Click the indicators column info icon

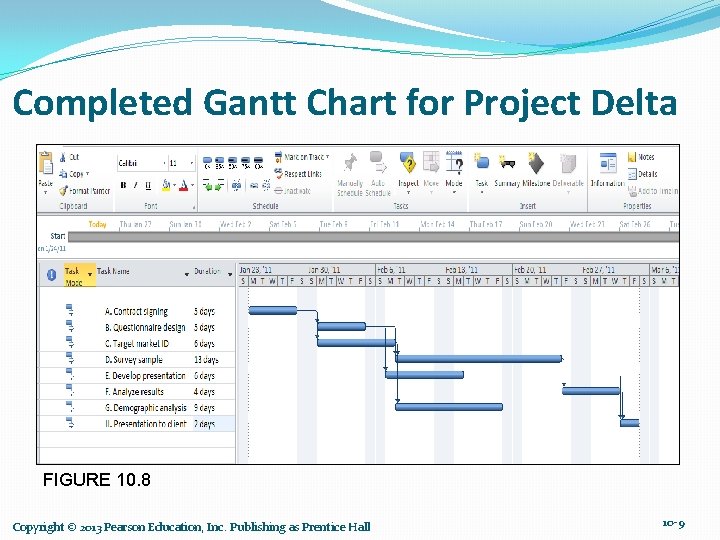pos(51,275)
